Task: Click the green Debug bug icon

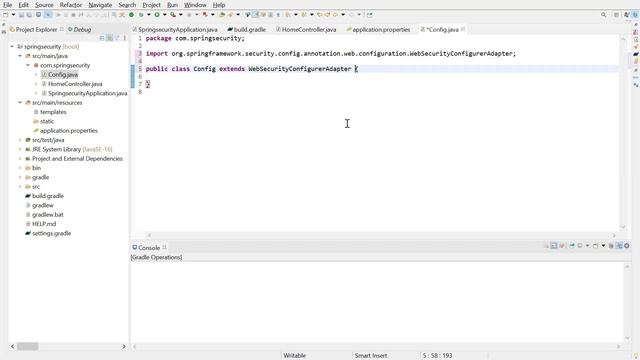Action: (141, 15)
